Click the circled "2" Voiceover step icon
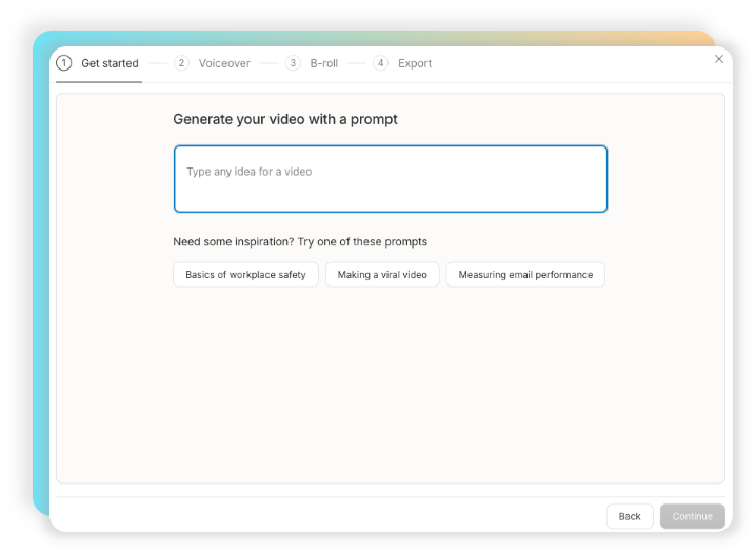Image resolution: width=756 pixels, height=553 pixels. 181,63
